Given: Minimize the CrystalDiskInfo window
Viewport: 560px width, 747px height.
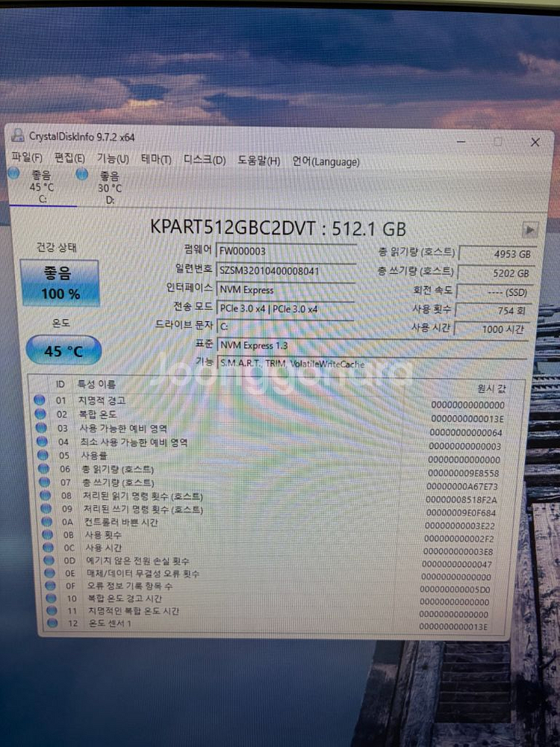Looking at the screenshot, I should point(461,141).
